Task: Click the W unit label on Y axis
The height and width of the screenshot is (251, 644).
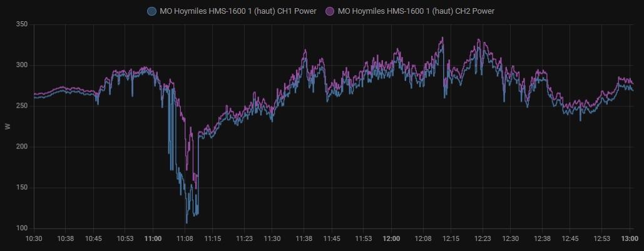Action: pyautogui.click(x=7, y=126)
